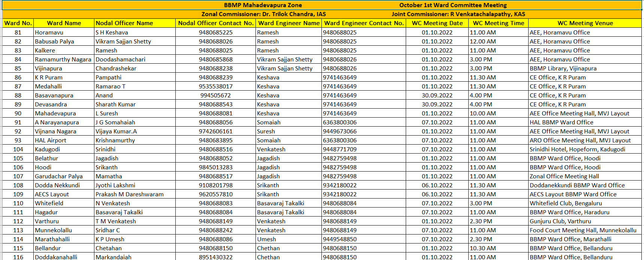Select the 'BBMP Mahadevapura Zone' title cell
Screen dimensions: 644x260
pyautogui.click(x=263, y=5)
